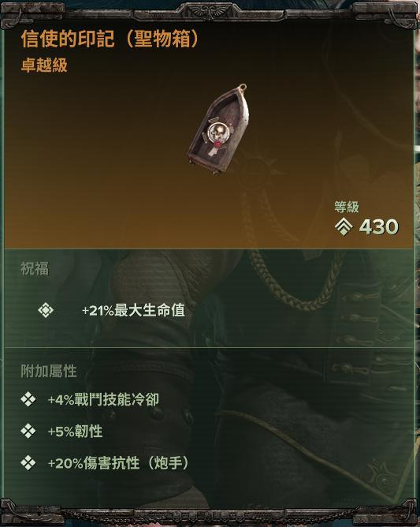Click the perk icon beside +5%韌性
The width and height of the screenshot is (420, 527).
[x=28, y=431]
